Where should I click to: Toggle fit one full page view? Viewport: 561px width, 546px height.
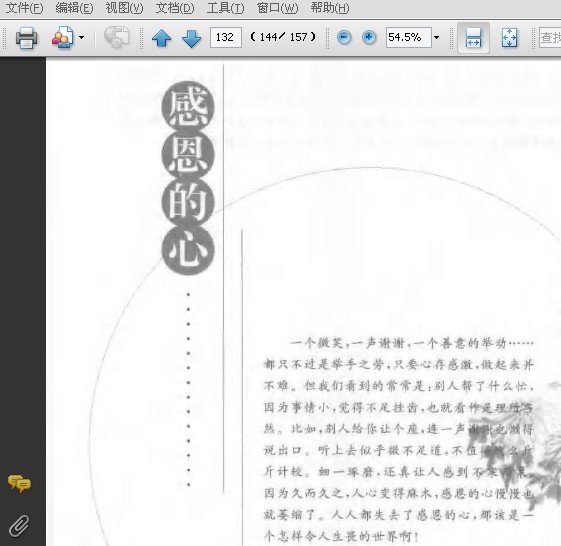click(509, 38)
